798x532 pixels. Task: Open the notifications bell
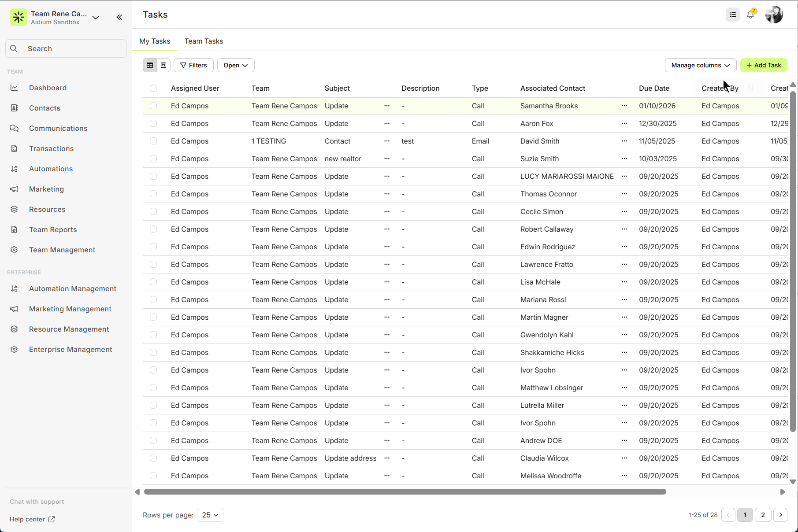coord(750,15)
